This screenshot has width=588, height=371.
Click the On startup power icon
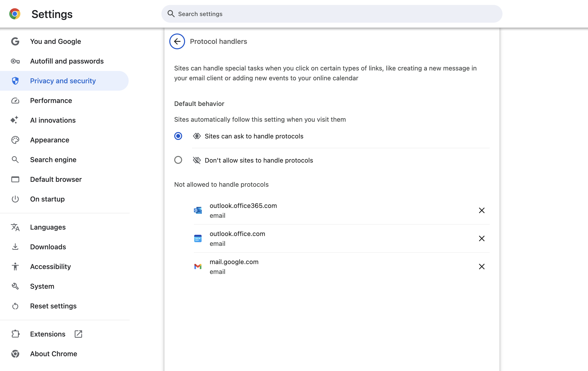(15, 199)
